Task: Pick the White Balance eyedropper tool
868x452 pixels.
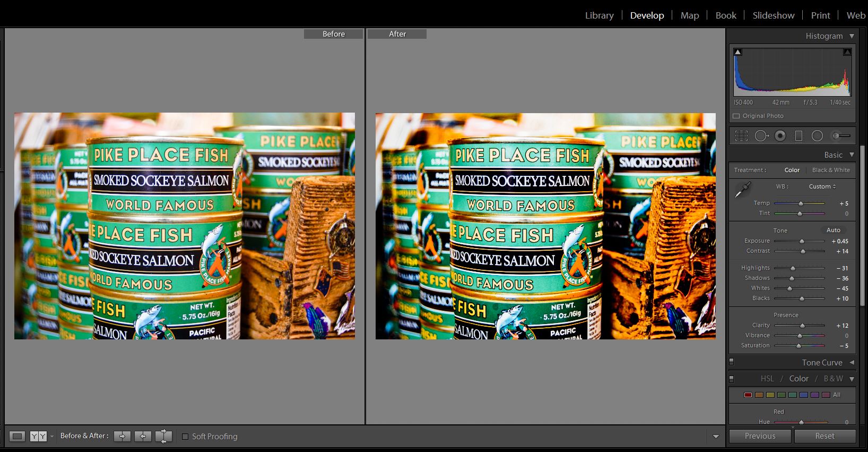Action: tap(743, 190)
